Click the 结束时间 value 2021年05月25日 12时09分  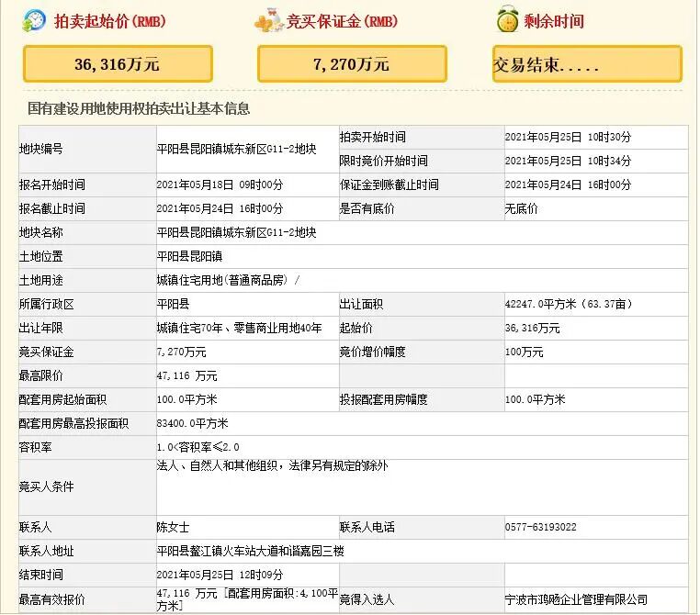pos(220,576)
